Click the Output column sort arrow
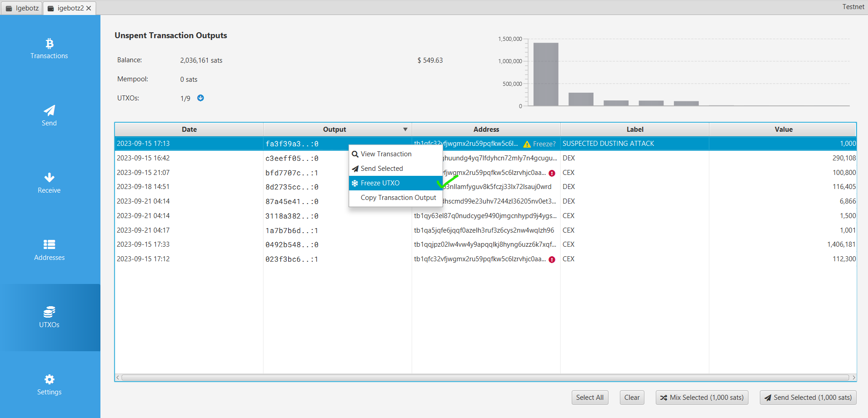The width and height of the screenshot is (868, 418). [405, 129]
